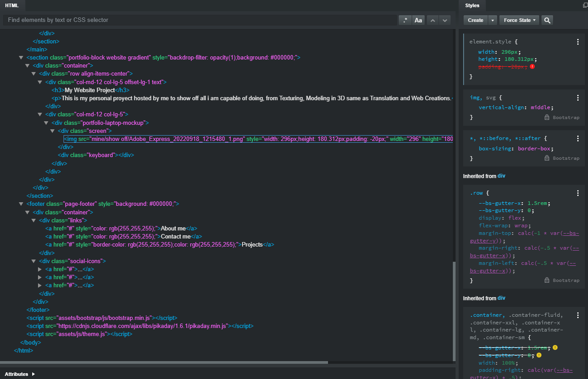The image size is (588, 379).
Task: Collapse the screen div node
Action: 52,131
